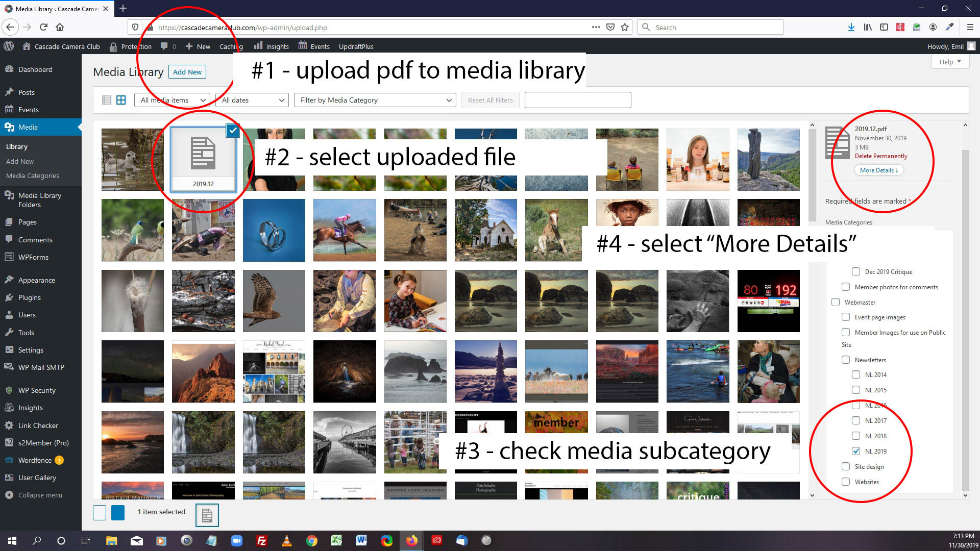The height and width of the screenshot is (551, 980).
Task: Open Media Categories submenu item
Action: click(33, 176)
